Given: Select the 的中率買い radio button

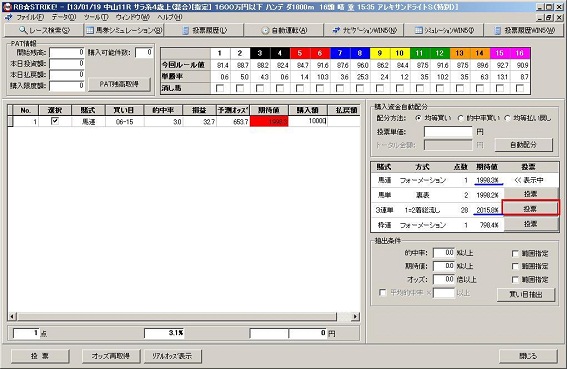Looking at the screenshot, I should point(461,118).
